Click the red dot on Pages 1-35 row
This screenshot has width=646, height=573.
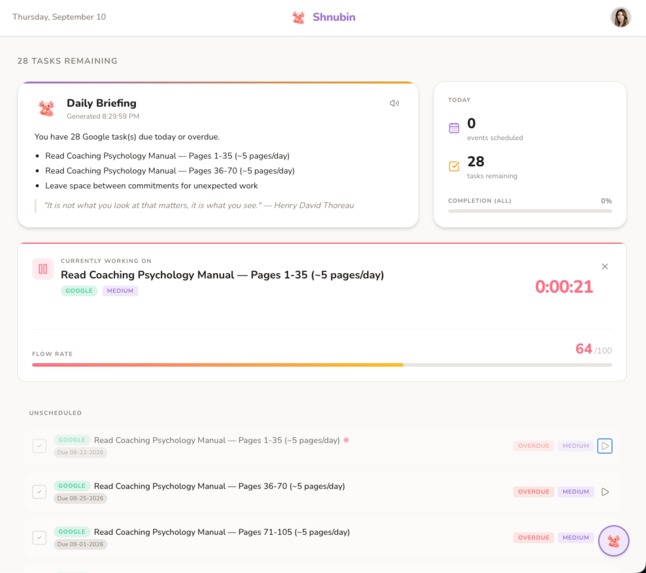(346, 440)
